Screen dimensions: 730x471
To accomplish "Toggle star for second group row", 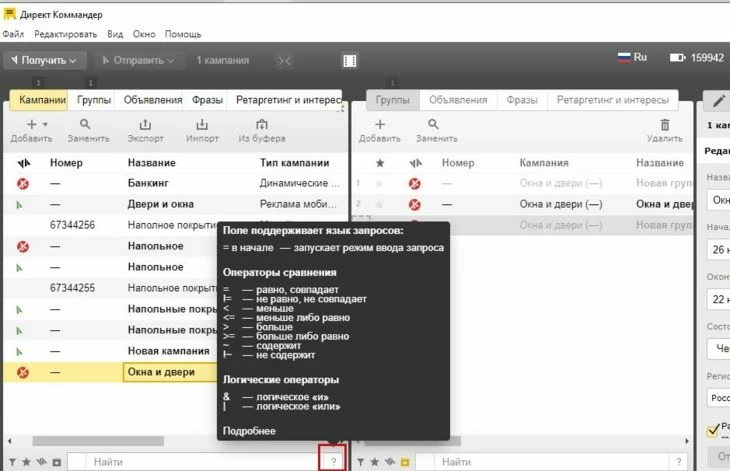I will (x=379, y=204).
